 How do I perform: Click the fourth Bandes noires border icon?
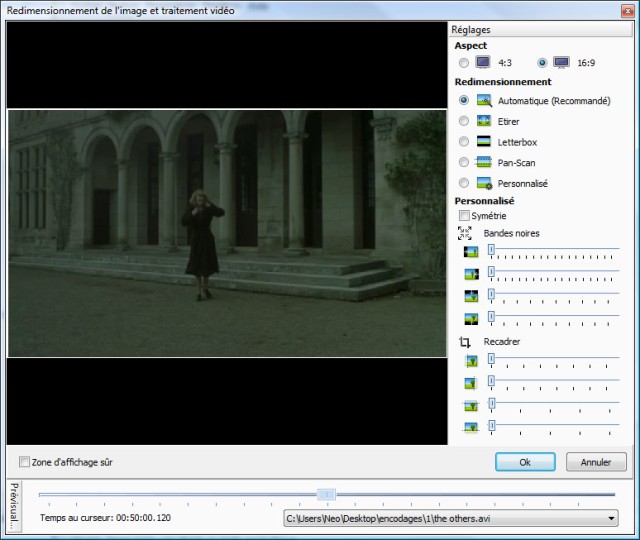click(471, 318)
